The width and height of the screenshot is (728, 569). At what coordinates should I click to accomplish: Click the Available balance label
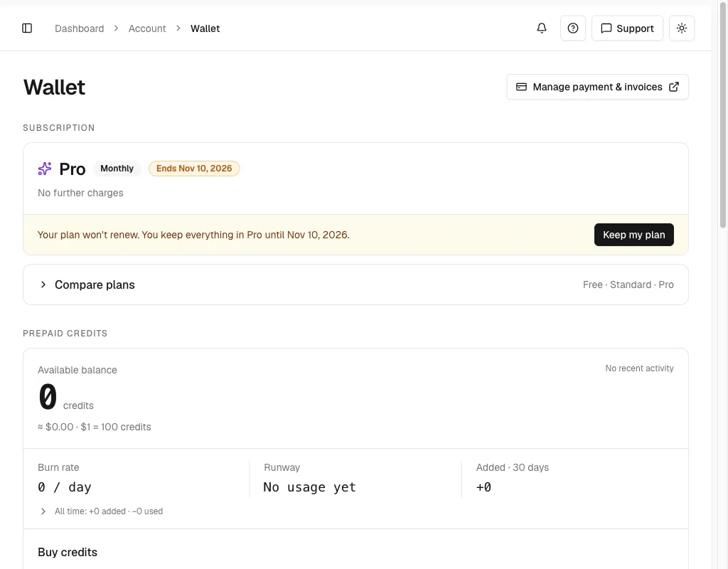(77, 370)
